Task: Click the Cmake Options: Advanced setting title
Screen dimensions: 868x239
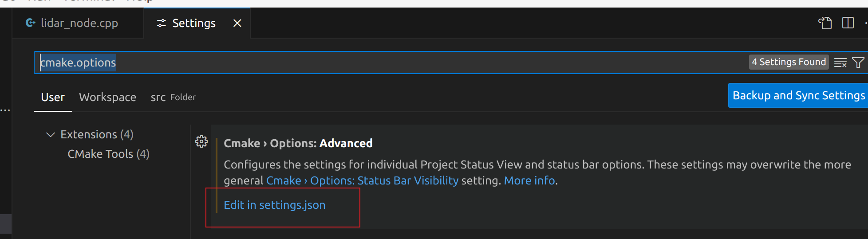Action: click(298, 143)
